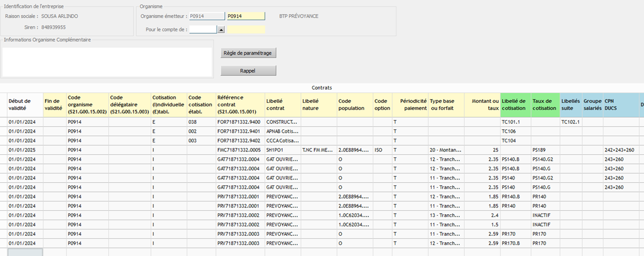Click cotisation code 038 cell
Viewport: 644px width, 256px height.
point(202,122)
